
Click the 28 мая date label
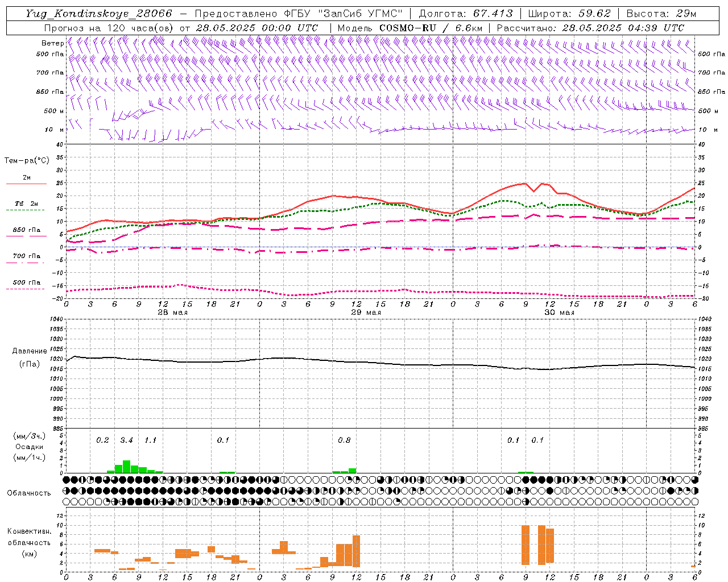(172, 313)
